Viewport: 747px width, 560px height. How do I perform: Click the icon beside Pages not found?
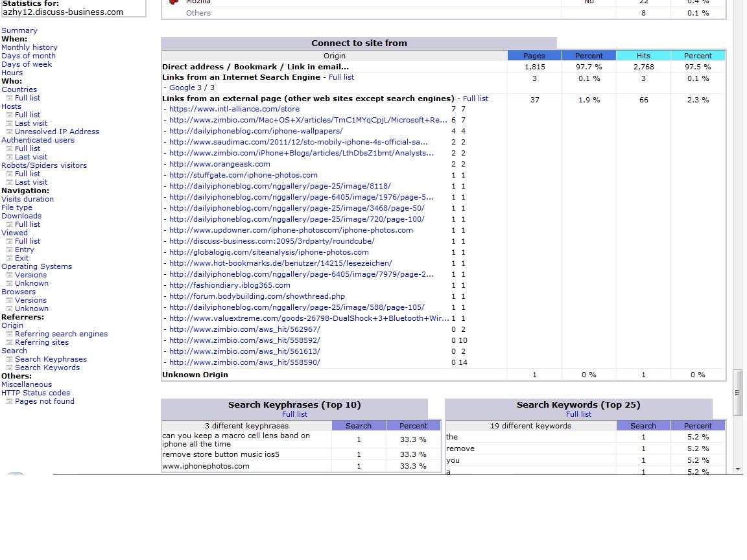9,401
